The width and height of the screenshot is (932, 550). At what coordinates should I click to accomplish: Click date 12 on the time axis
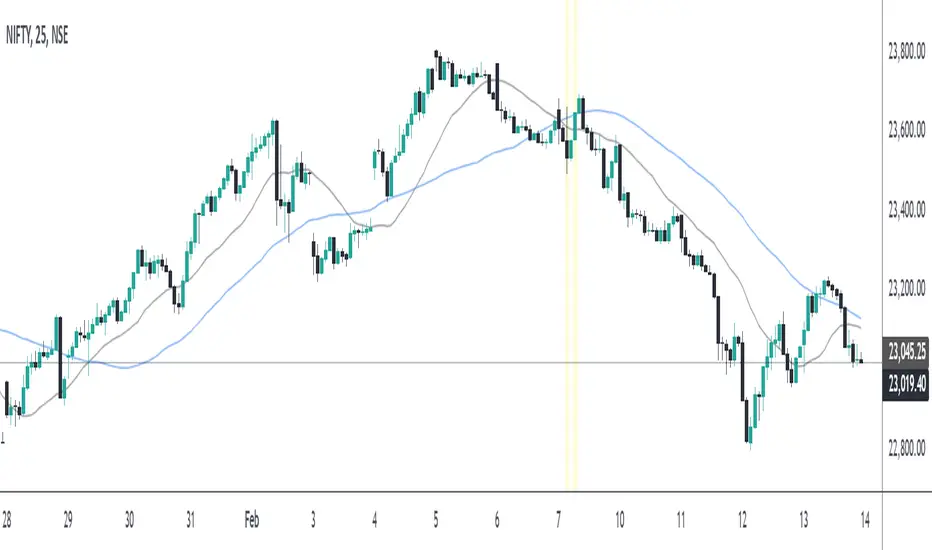tap(742, 521)
